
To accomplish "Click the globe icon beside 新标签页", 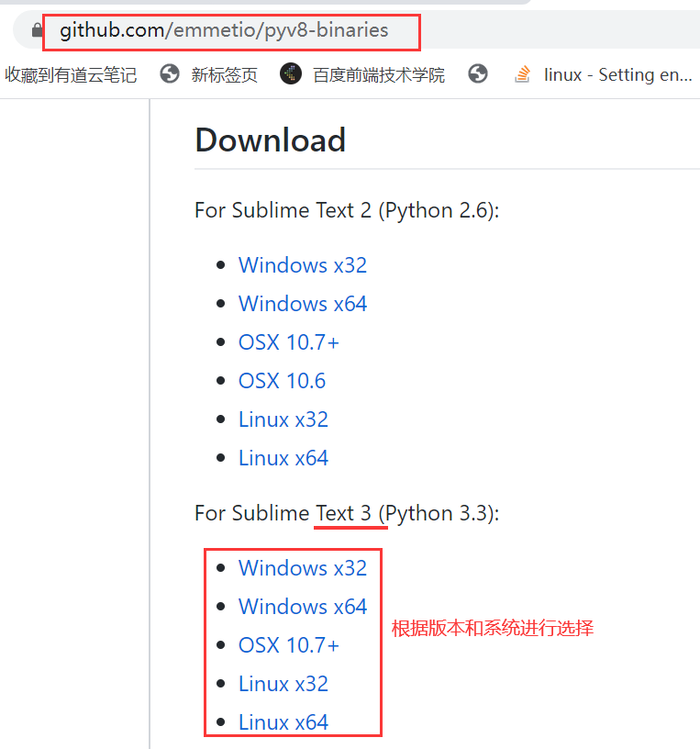I will 170,74.
